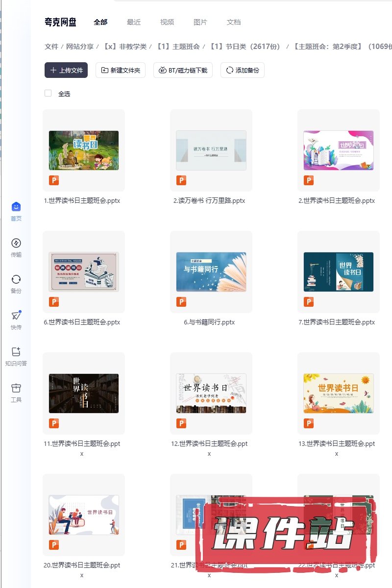The image size is (392, 588).
Task: Open the 工具 tools sidebar icon
Action: click(x=16, y=389)
